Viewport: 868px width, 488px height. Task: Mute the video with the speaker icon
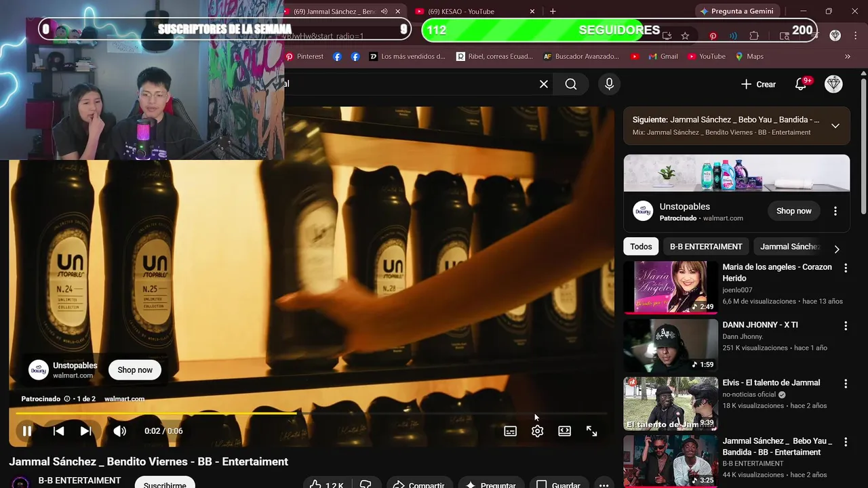coord(119,431)
